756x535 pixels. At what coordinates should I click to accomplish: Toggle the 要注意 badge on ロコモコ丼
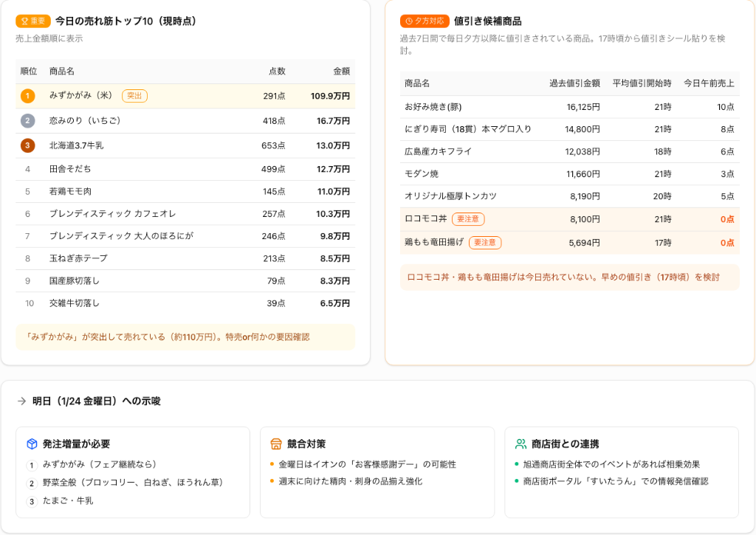coord(468,219)
